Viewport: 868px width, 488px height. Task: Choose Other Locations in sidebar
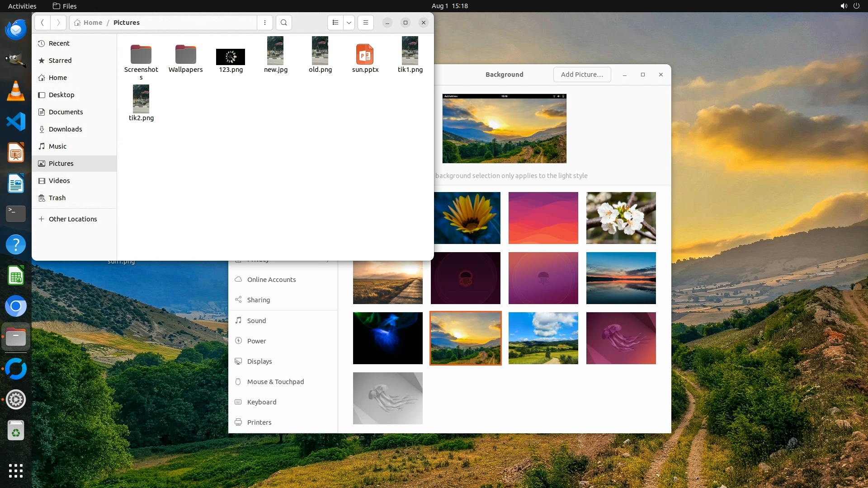tap(72, 219)
